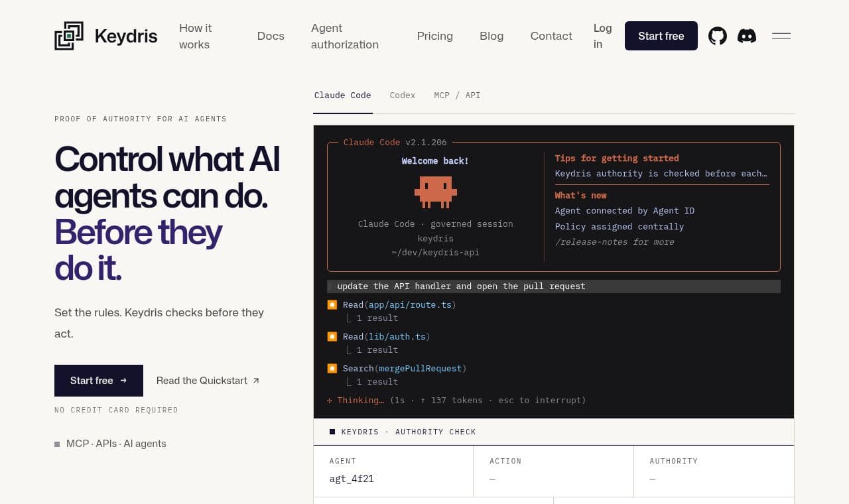This screenshot has width=849, height=504.
Task: Visit the Blog nav link
Action: tap(491, 36)
